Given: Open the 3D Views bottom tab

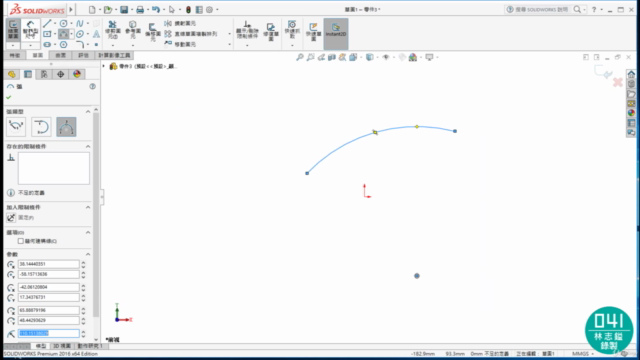Looking at the screenshot, I should click(62, 346).
